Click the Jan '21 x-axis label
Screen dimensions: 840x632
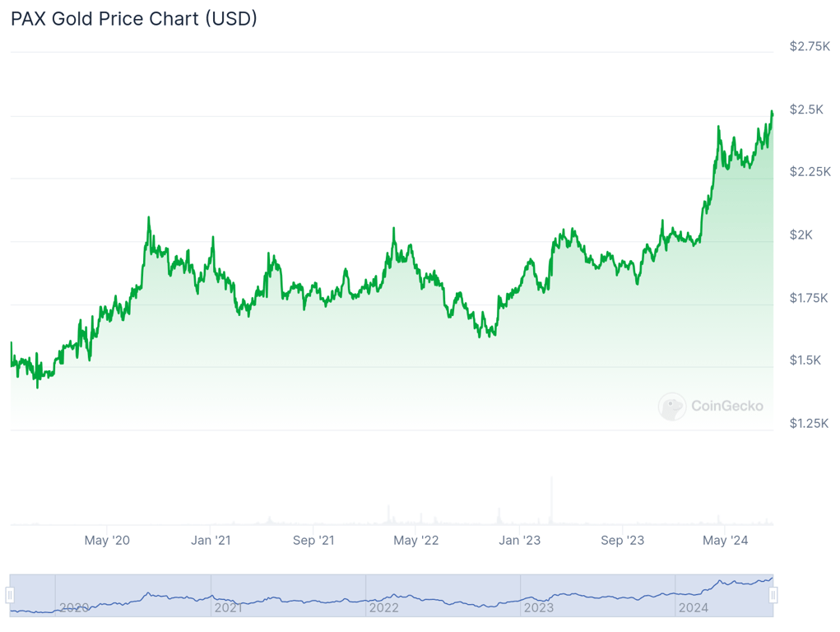211,541
